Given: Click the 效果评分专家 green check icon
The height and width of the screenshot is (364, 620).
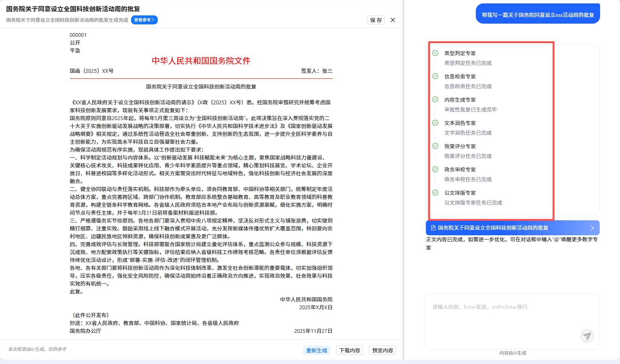Looking at the screenshot, I should (x=435, y=146).
